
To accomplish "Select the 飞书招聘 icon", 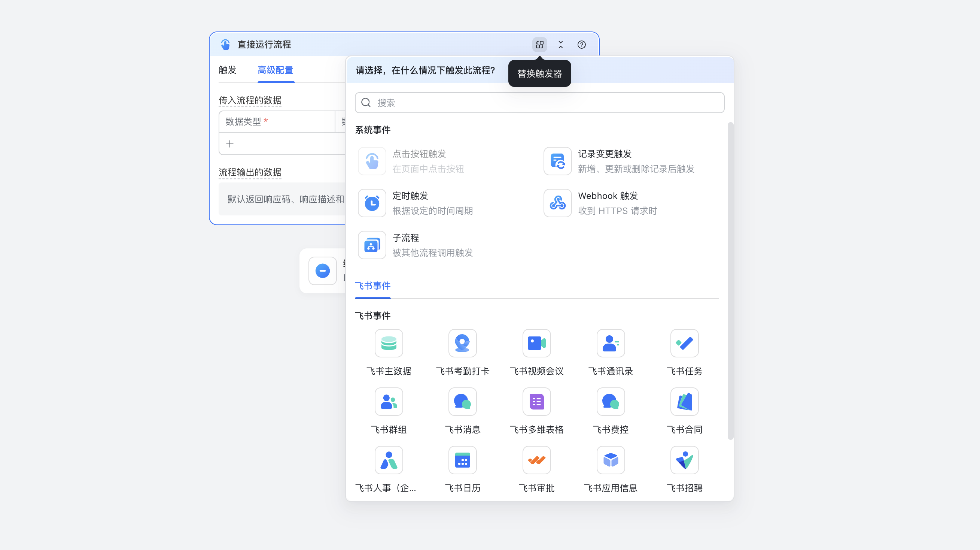I will click(x=684, y=460).
